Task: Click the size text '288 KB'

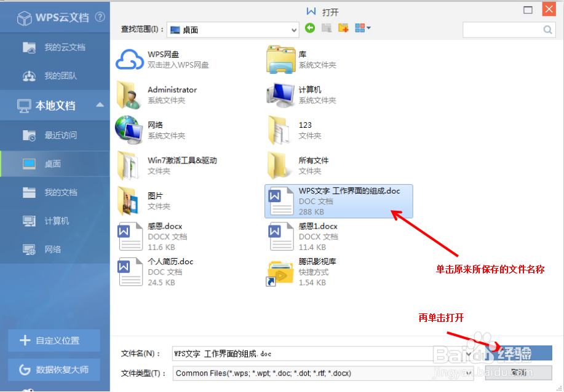Action: 311,211
